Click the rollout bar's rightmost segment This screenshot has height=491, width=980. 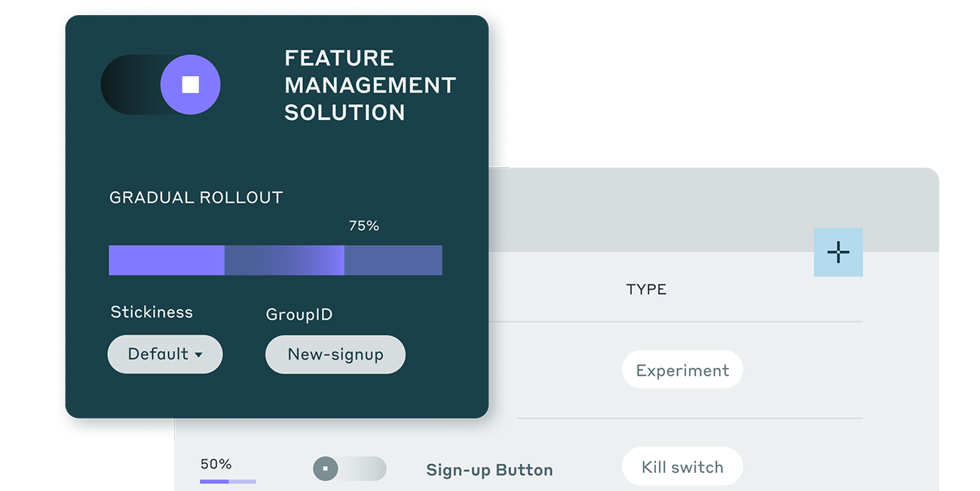[393, 260]
